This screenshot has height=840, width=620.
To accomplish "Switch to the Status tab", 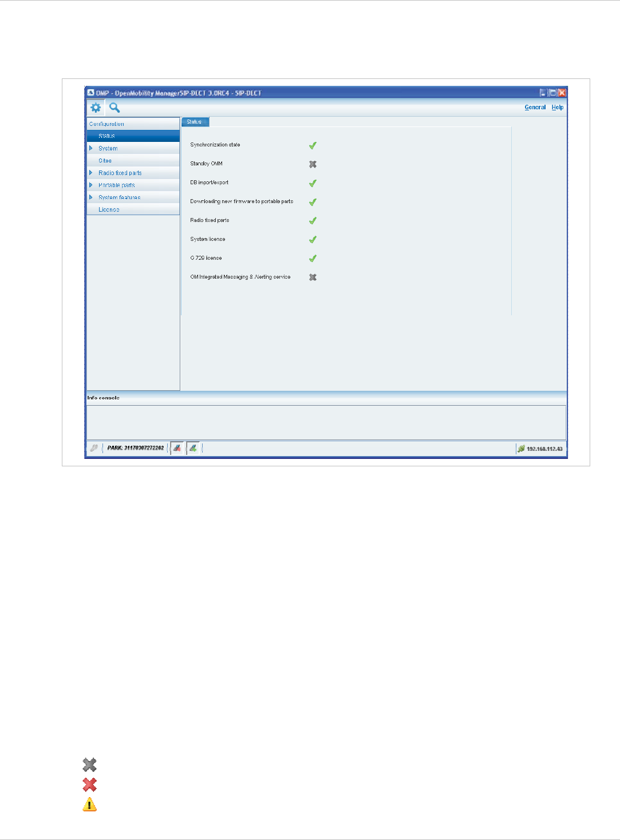I will click(195, 122).
